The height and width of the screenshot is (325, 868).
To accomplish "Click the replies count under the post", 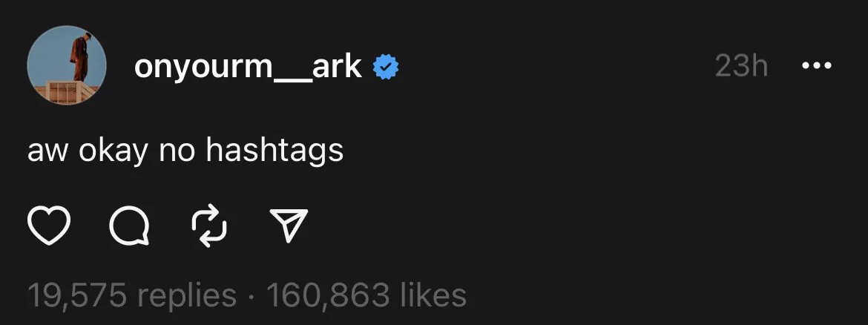I will click(x=132, y=295).
